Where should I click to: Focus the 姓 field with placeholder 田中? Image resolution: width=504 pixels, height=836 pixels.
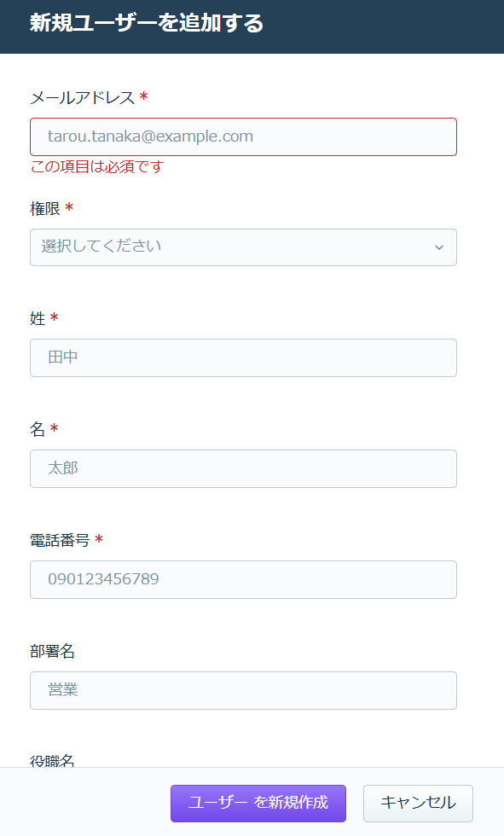pyautogui.click(x=244, y=357)
